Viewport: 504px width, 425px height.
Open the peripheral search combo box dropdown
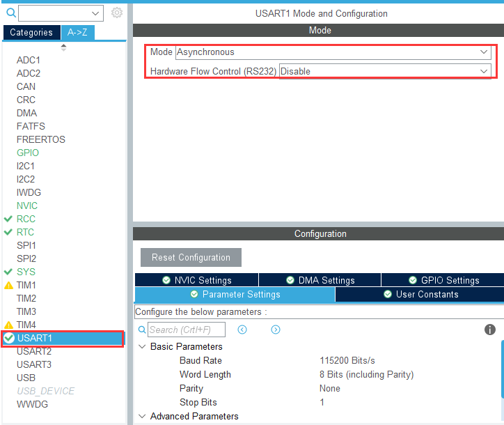coord(95,13)
